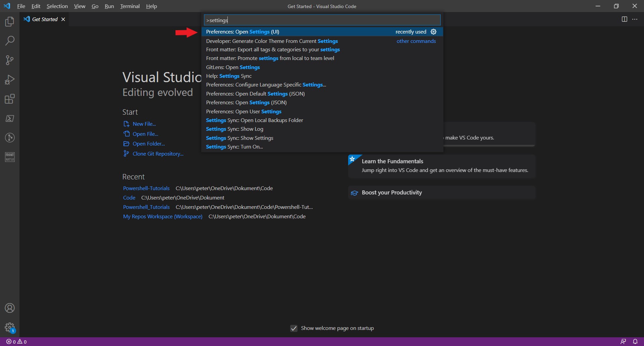Open the Terminal menu
The height and width of the screenshot is (346, 644).
(130, 6)
